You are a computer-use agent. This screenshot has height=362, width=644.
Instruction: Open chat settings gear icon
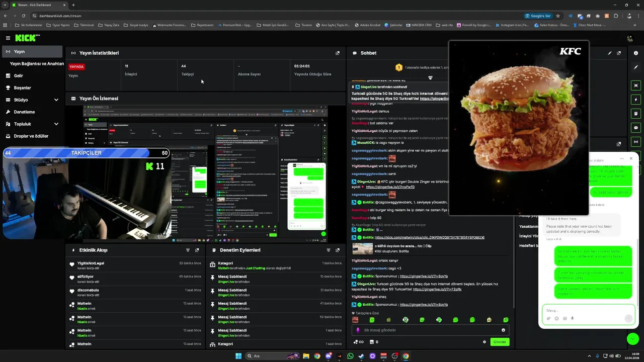tap(485, 342)
